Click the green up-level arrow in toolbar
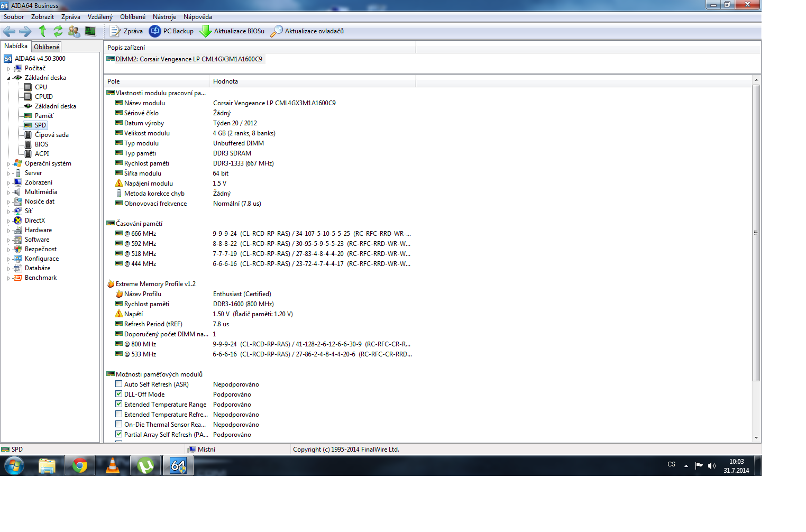The width and height of the screenshot is (806, 532). click(x=42, y=31)
